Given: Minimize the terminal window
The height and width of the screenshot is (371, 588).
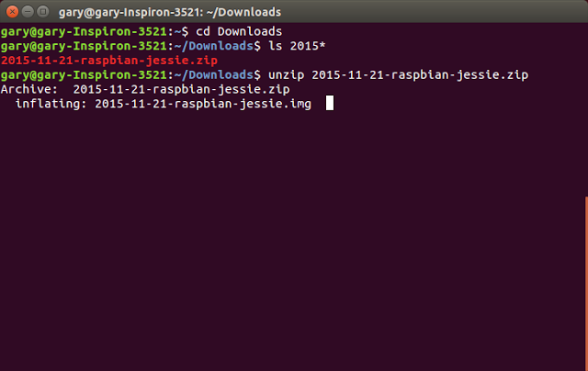Looking at the screenshot, I should click(x=28, y=11).
